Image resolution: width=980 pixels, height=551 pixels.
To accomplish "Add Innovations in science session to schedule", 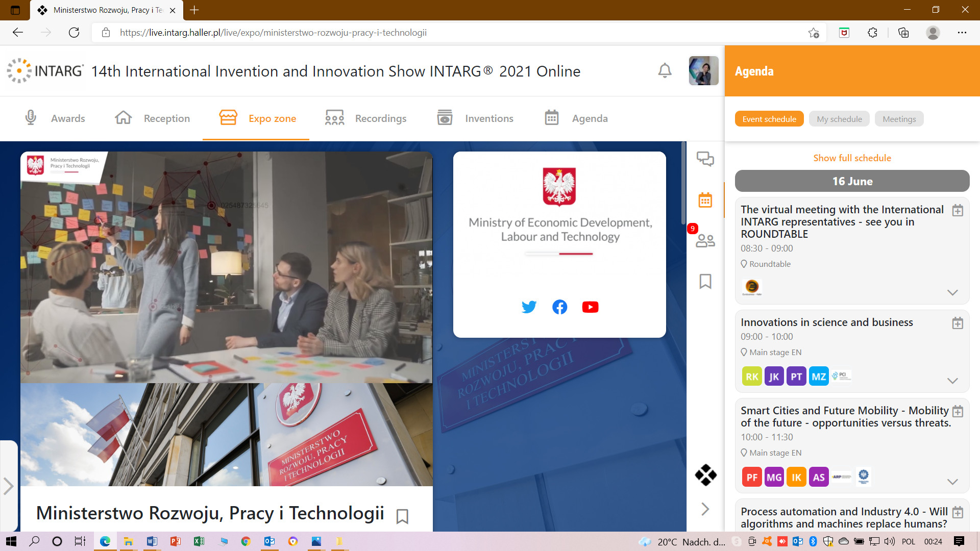I will click(x=958, y=323).
